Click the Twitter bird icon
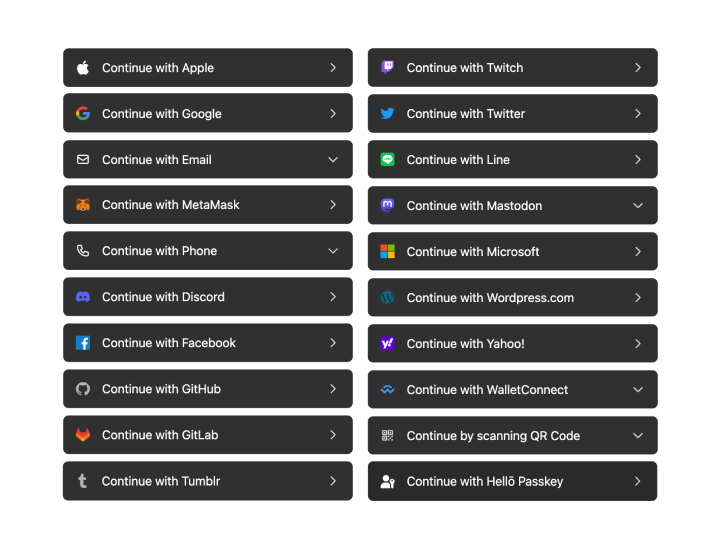 [x=387, y=114]
